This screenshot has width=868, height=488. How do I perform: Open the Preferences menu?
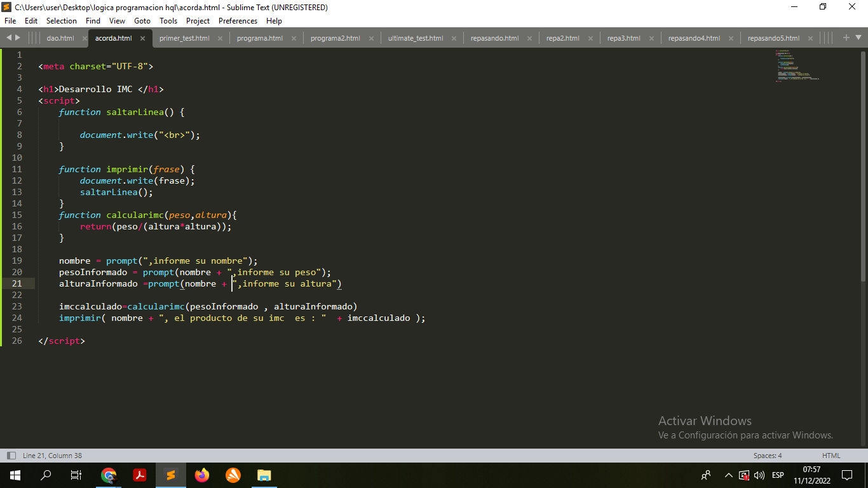tap(238, 21)
